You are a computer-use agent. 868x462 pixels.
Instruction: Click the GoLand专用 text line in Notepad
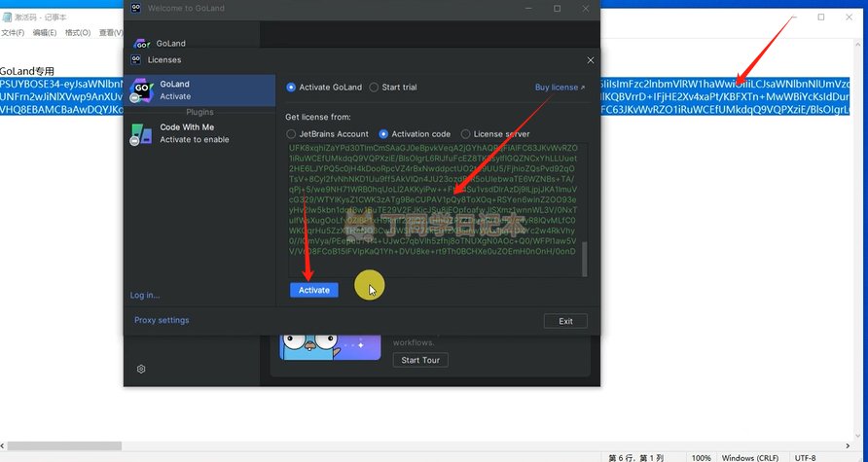point(27,71)
